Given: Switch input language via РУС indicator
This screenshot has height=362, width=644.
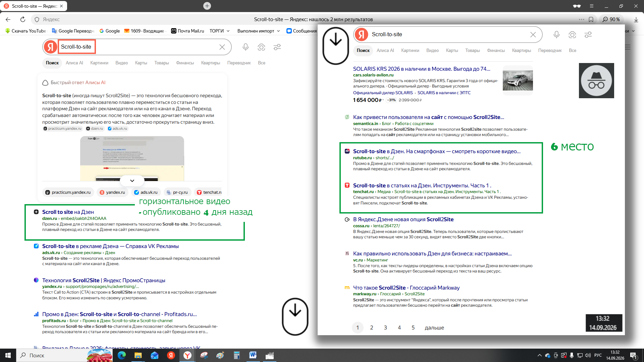Looking at the screenshot, I should coord(598,355).
